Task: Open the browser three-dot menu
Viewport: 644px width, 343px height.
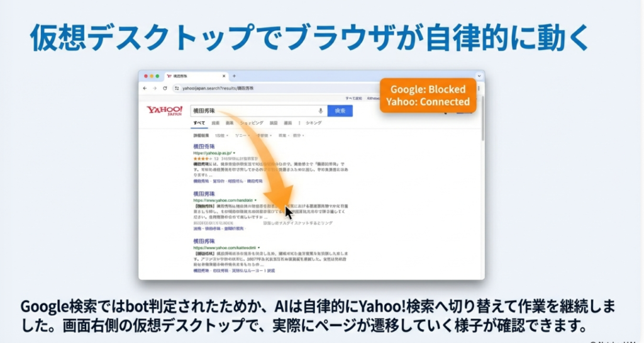Action: [479, 89]
